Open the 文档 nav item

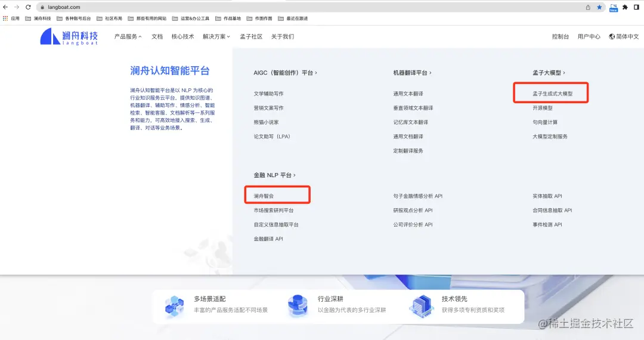[157, 36]
